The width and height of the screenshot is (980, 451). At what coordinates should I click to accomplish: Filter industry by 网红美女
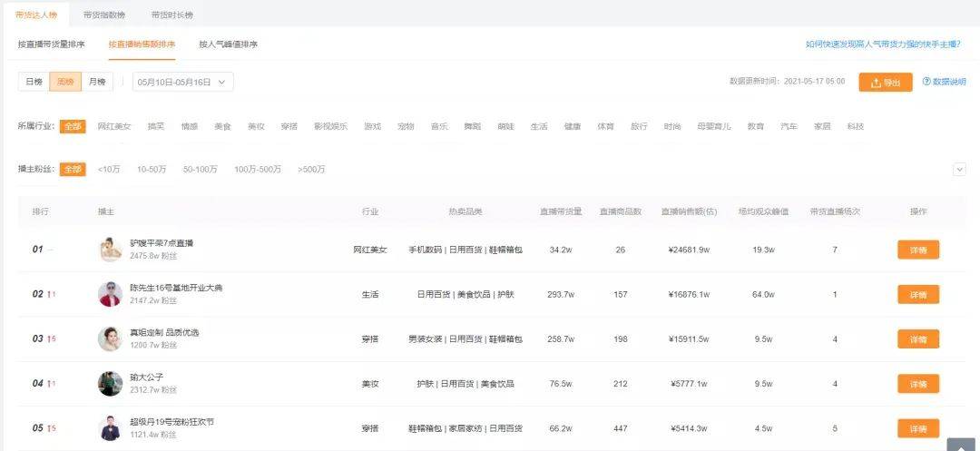coord(114,126)
